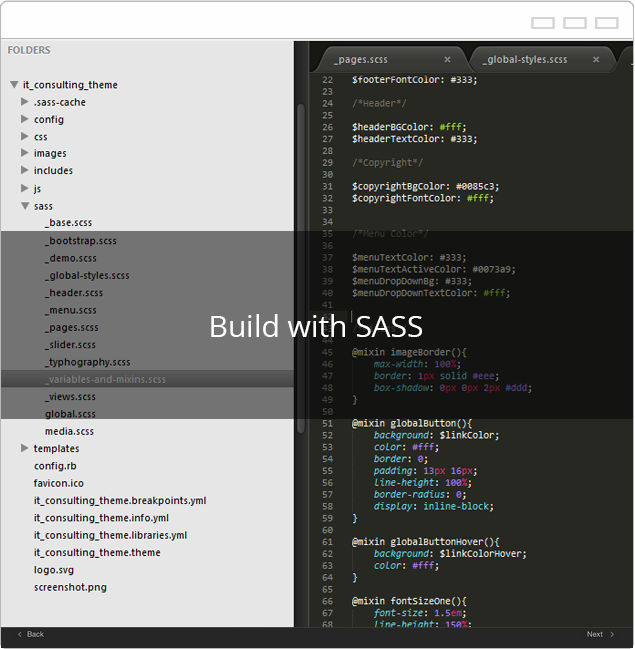Select _variables-and-mixins.scss file
Image resolution: width=635 pixels, height=649 pixels.
106,380
